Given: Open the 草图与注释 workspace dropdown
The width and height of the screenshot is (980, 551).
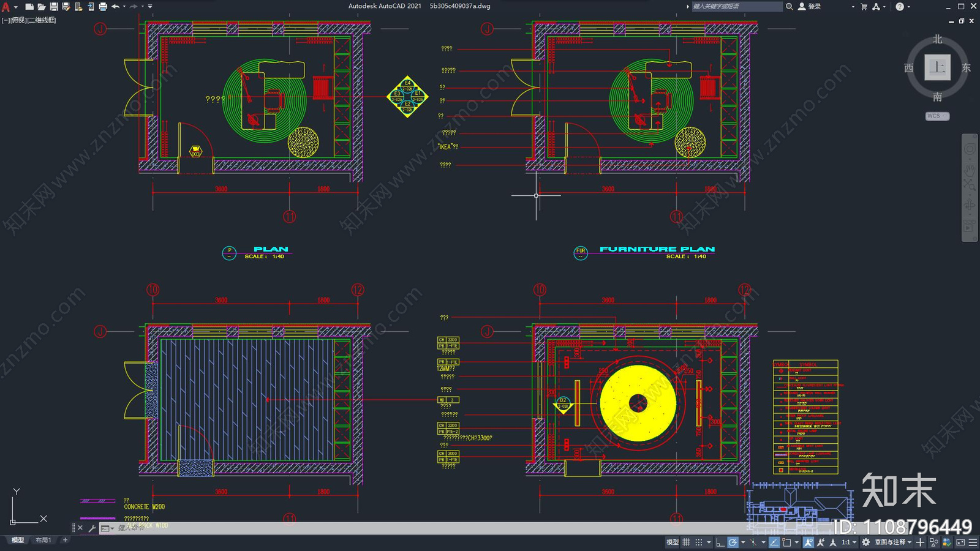Looking at the screenshot, I should [893, 542].
